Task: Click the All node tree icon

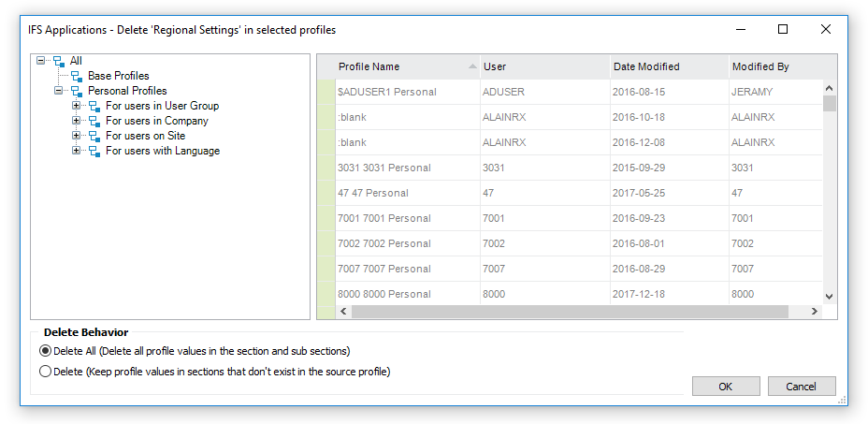Action: (x=59, y=61)
